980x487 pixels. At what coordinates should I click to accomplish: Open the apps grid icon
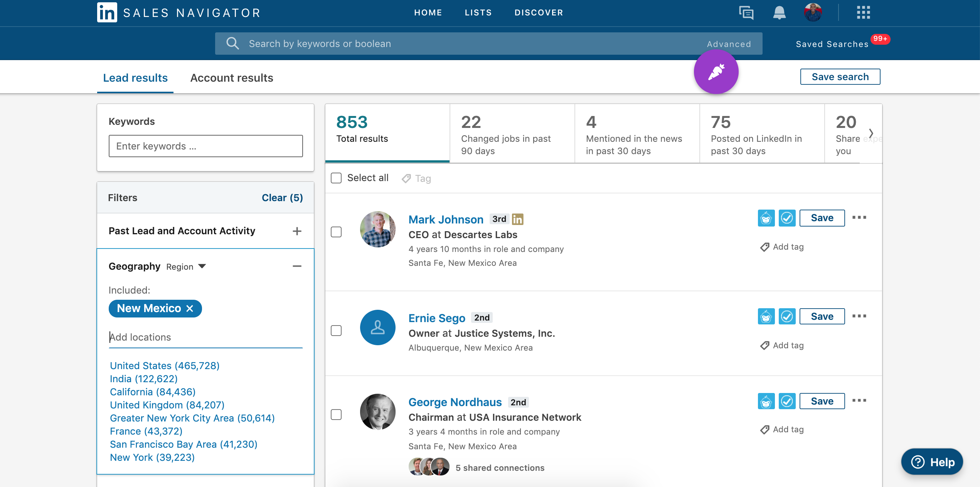864,12
